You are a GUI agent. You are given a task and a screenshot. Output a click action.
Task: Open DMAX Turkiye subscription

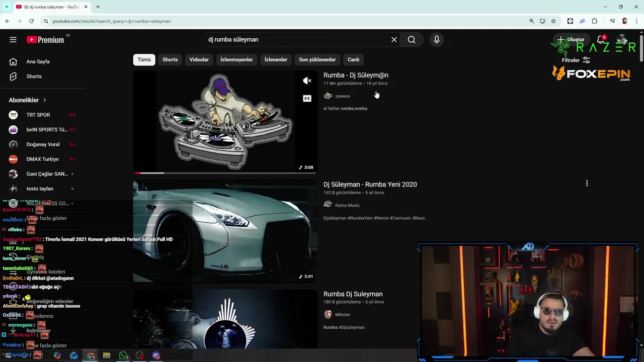tap(43, 159)
